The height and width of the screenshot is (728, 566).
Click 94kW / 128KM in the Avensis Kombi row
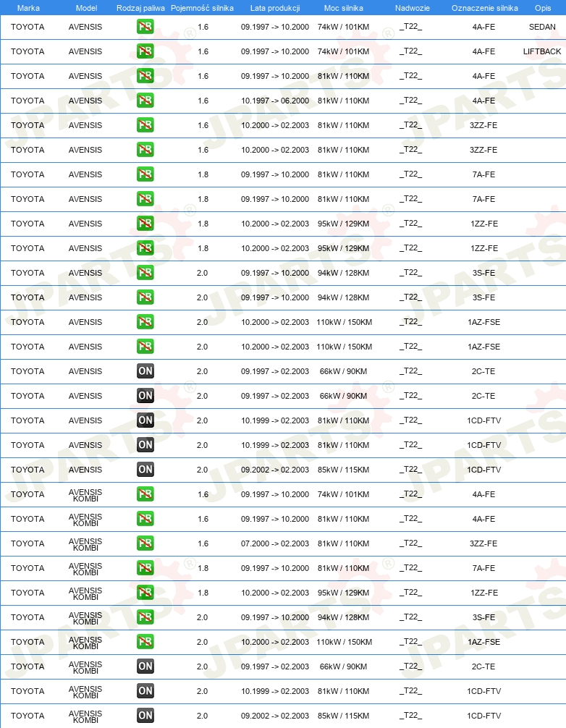(344, 617)
